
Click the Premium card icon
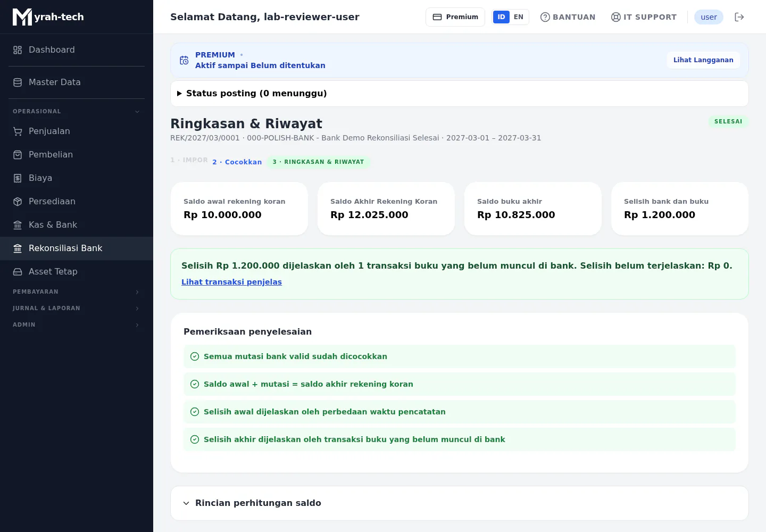[437, 17]
